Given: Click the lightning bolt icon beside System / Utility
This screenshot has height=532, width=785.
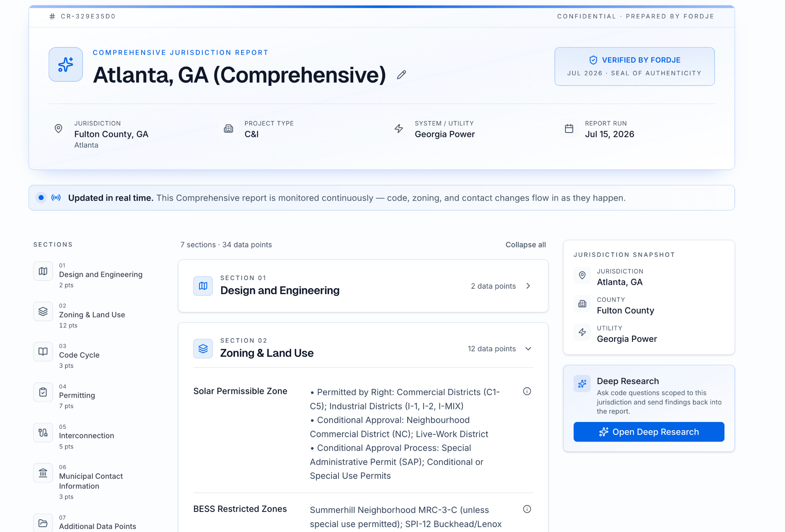Looking at the screenshot, I should [x=399, y=128].
